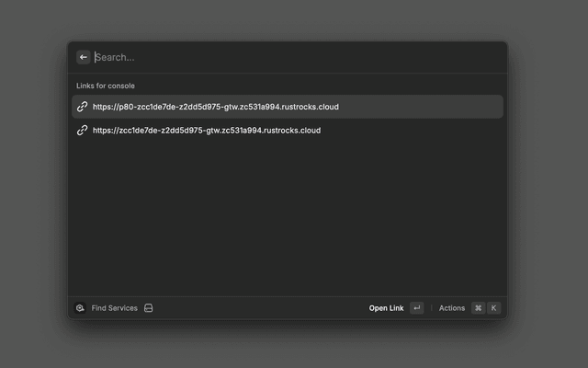Click the K shortcut key badge
Screen dimensions: 588x368
[x=493, y=308]
